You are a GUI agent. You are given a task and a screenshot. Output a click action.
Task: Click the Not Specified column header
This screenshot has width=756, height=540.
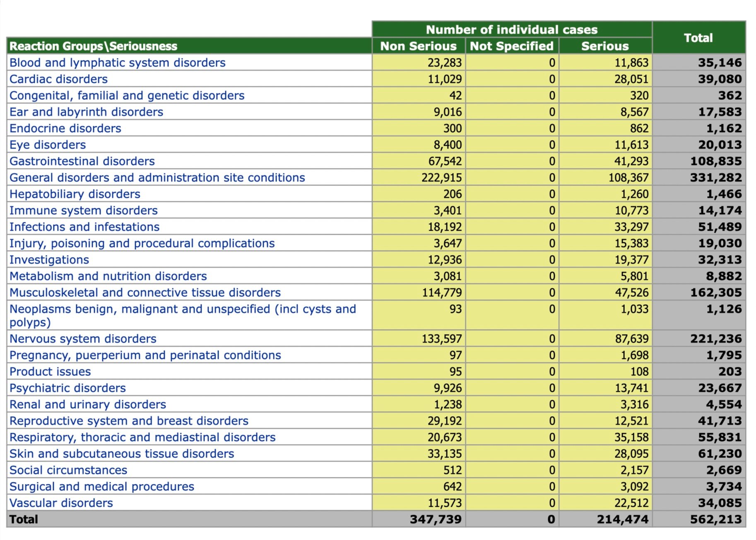click(x=511, y=46)
